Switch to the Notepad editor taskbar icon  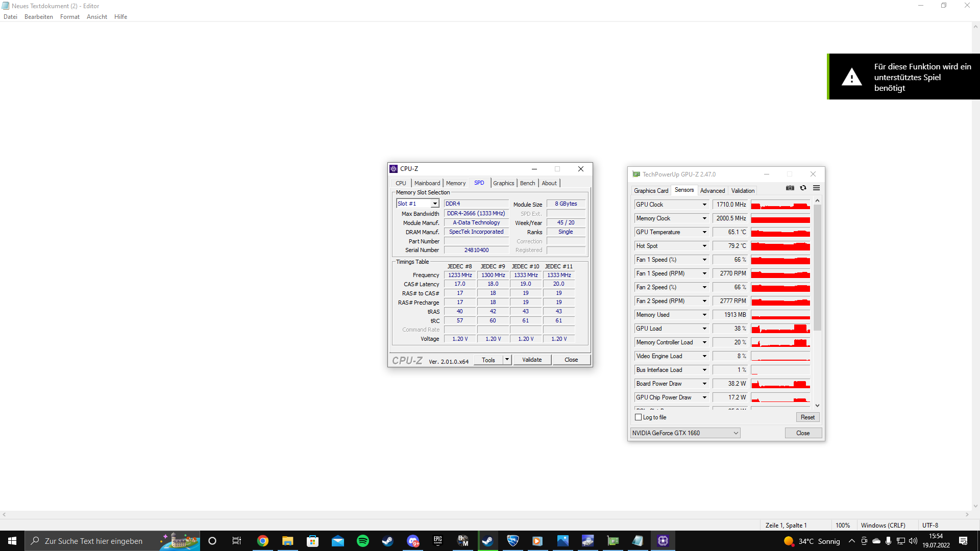pos(638,541)
